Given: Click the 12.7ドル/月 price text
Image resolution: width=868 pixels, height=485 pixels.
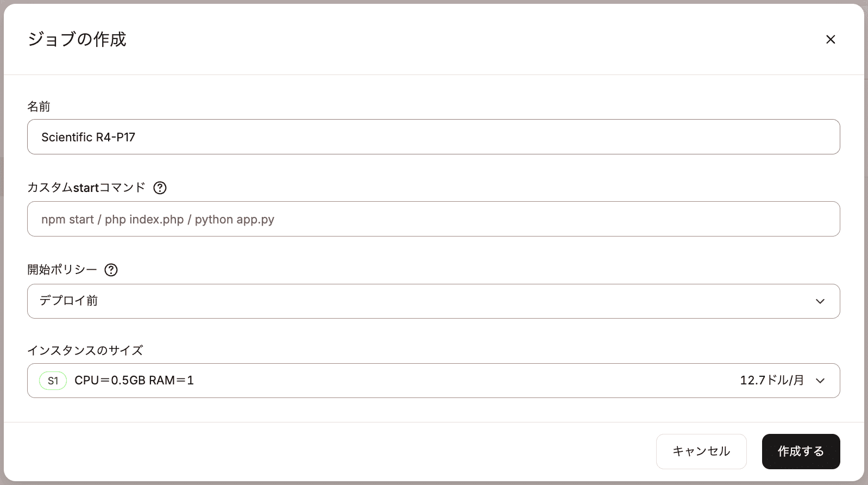Looking at the screenshot, I should [x=772, y=381].
